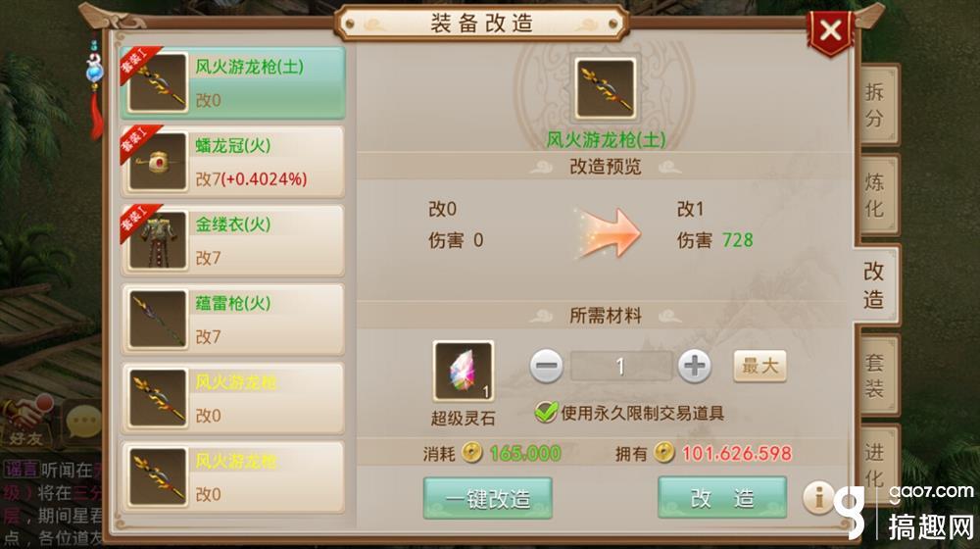Screen dimensions: 980x549
Task: Click the 超级灵石 material icon
Action: coord(464,371)
